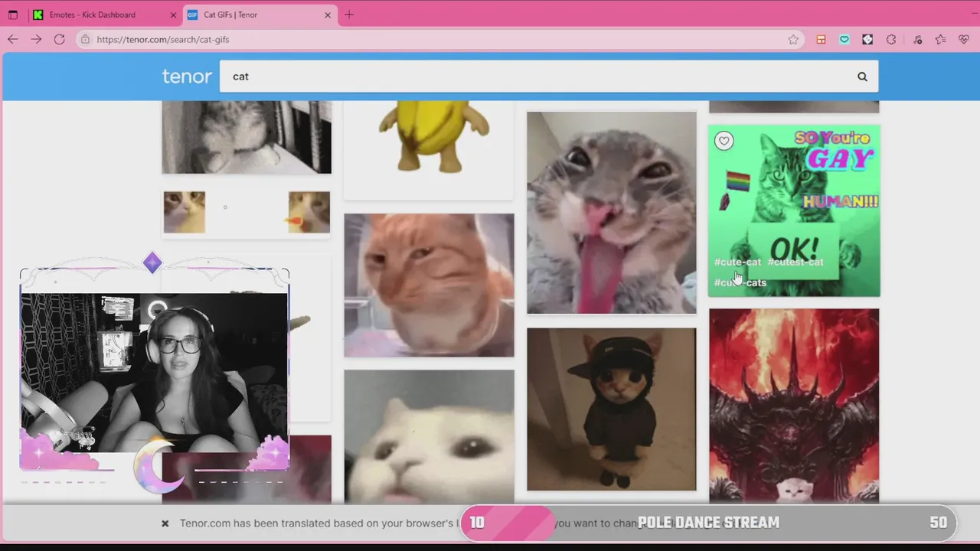Viewport: 980px width, 551px height.
Task: Open the media control music note icon
Action: point(917,39)
